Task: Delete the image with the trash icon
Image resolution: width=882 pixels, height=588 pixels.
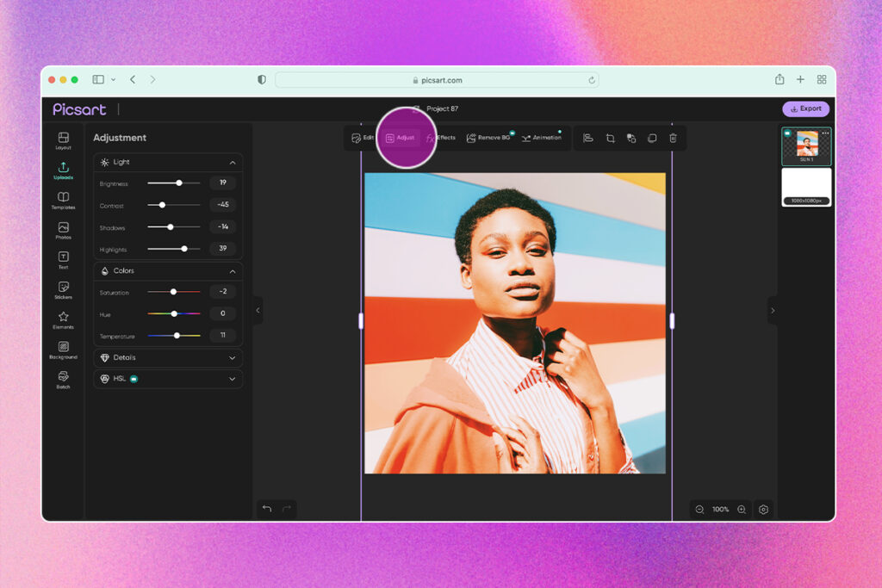Action: (x=674, y=138)
